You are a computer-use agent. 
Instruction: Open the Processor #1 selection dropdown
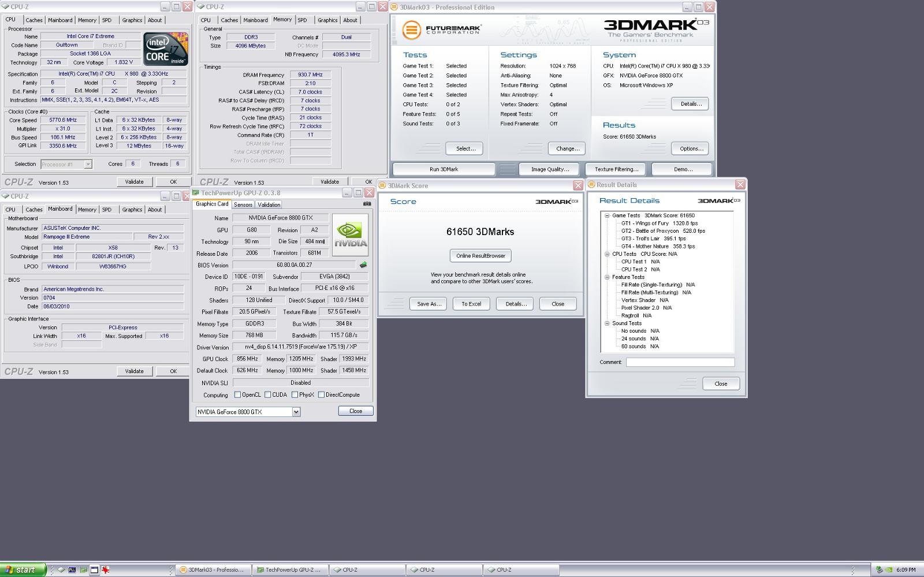88,165
